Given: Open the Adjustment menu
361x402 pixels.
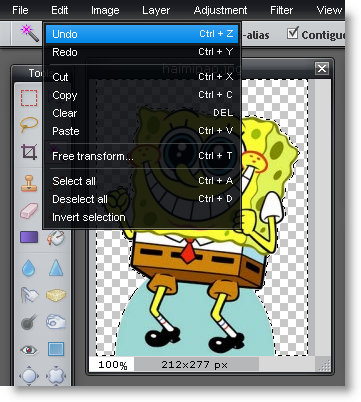Looking at the screenshot, I should pyautogui.click(x=220, y=10).
